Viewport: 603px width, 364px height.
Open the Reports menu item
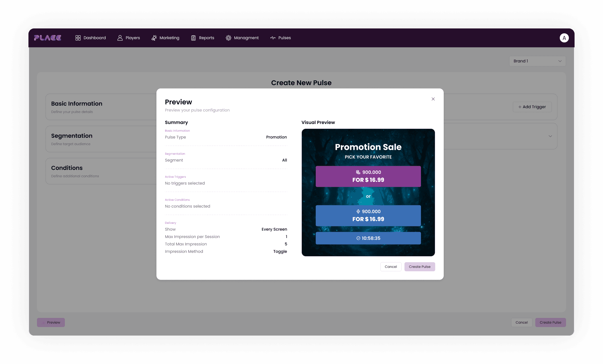tap(206, 38)
